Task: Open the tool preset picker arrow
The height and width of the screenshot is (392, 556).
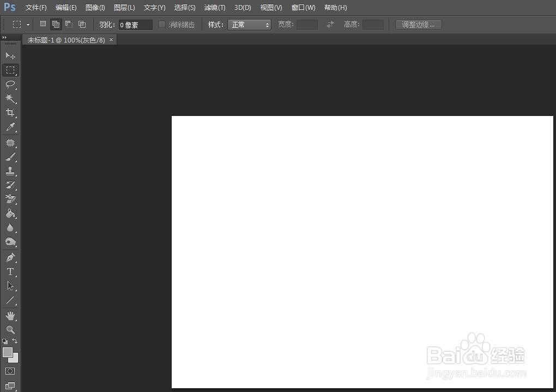Action: (28, 25)
